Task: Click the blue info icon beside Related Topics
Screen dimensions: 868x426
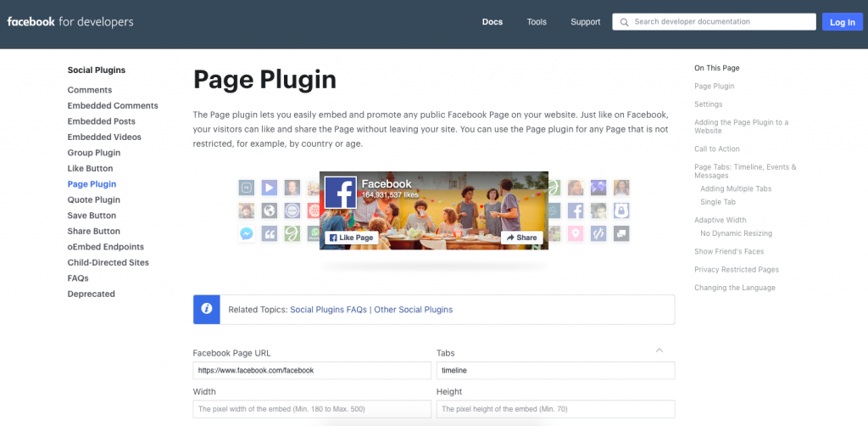Action: [207, 309]
